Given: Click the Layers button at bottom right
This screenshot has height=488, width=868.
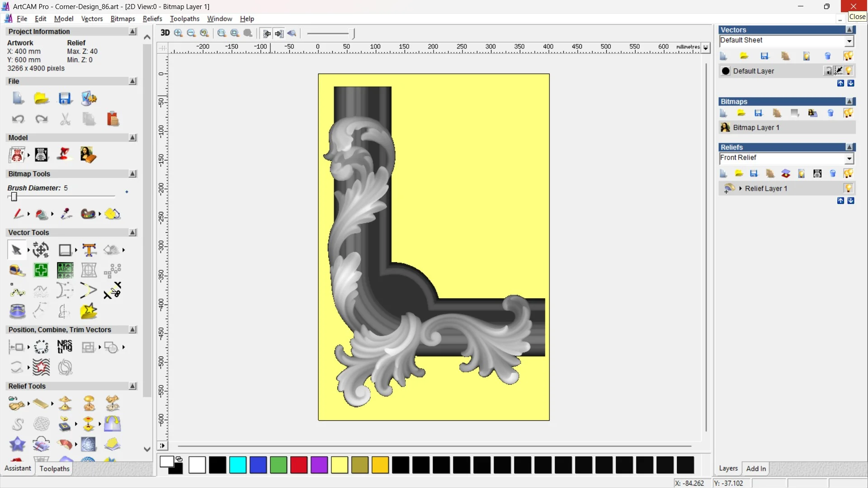Looking at the screenshot, I should coord(728,469).
